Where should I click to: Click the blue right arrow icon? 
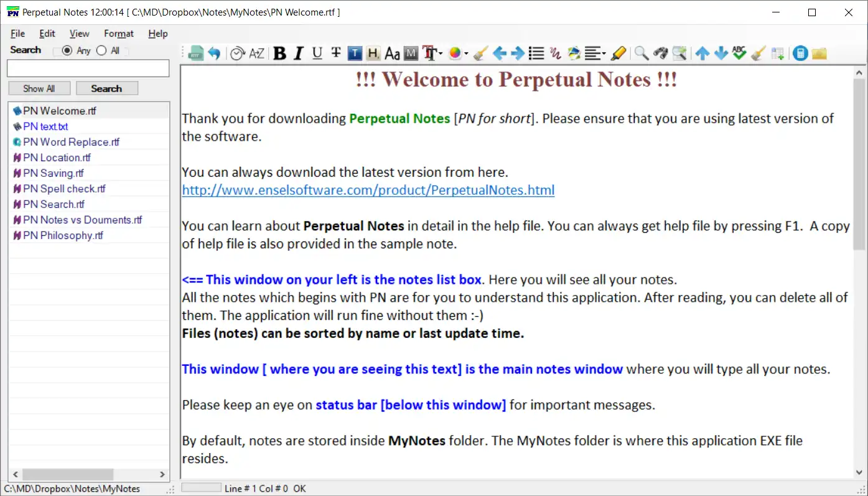tap(518, 54)
